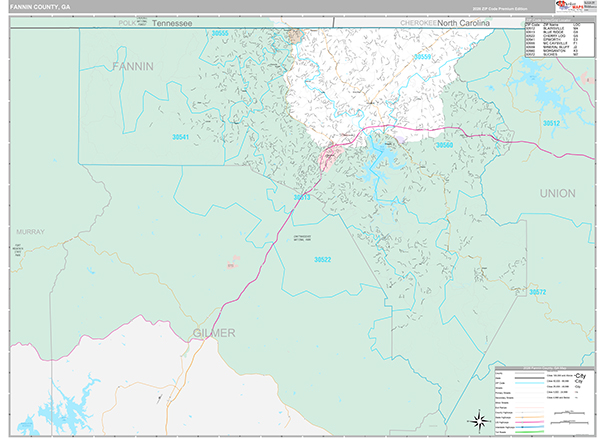
Task: Click the Tennessee state label
Action: click(x=172, y=21)
